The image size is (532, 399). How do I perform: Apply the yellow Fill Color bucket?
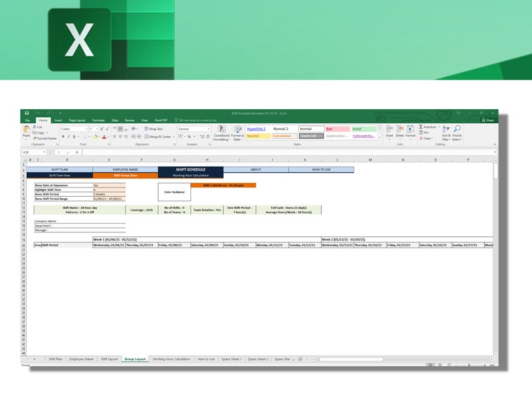pos(96,137)
